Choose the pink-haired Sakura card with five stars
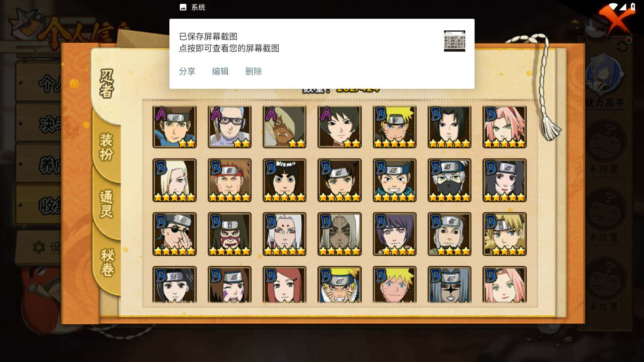Screen dimensions: 644x362 click(504, 127)
